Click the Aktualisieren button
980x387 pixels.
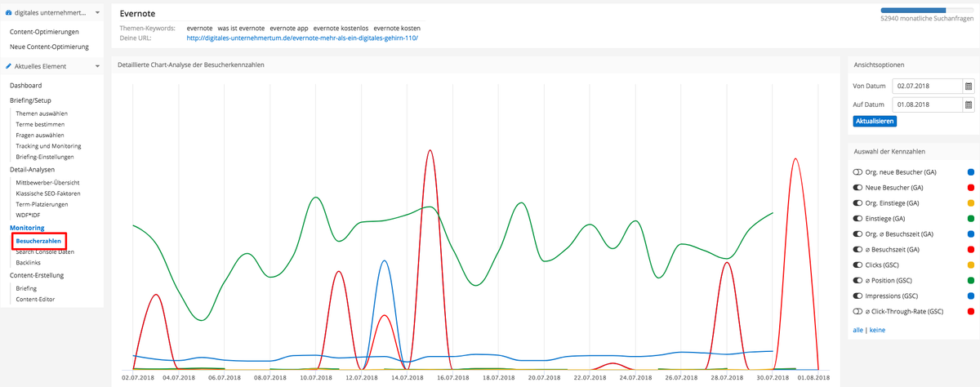click(875, 121)
